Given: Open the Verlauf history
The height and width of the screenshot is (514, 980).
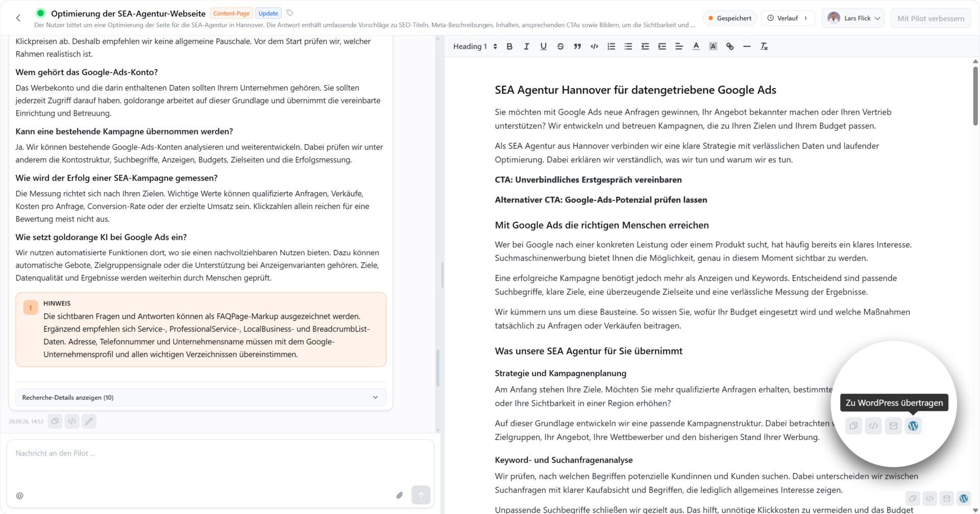Looking at the screenshot, I should pos(788,18).
